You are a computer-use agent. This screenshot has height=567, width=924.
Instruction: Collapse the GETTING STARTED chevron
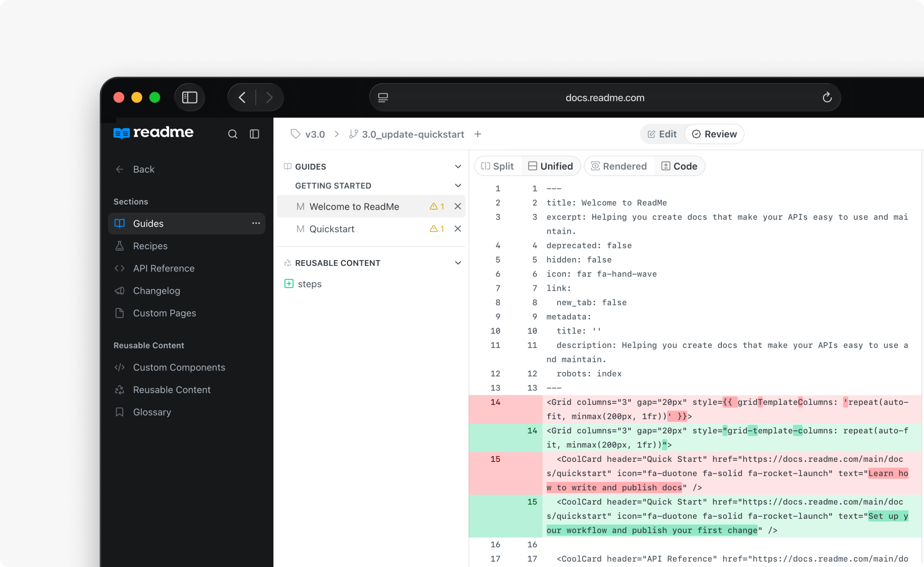pos(458,185)
